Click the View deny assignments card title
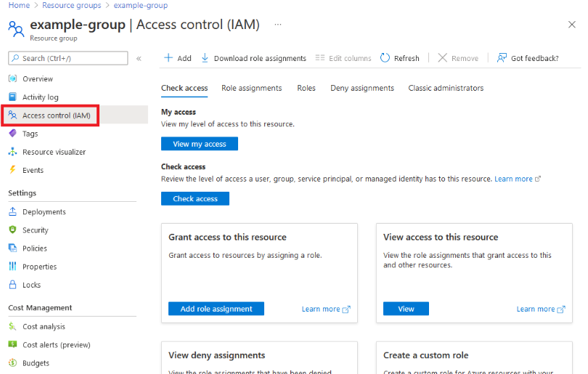588x374 pixels. pyautogui.click(x=217, y=355)
